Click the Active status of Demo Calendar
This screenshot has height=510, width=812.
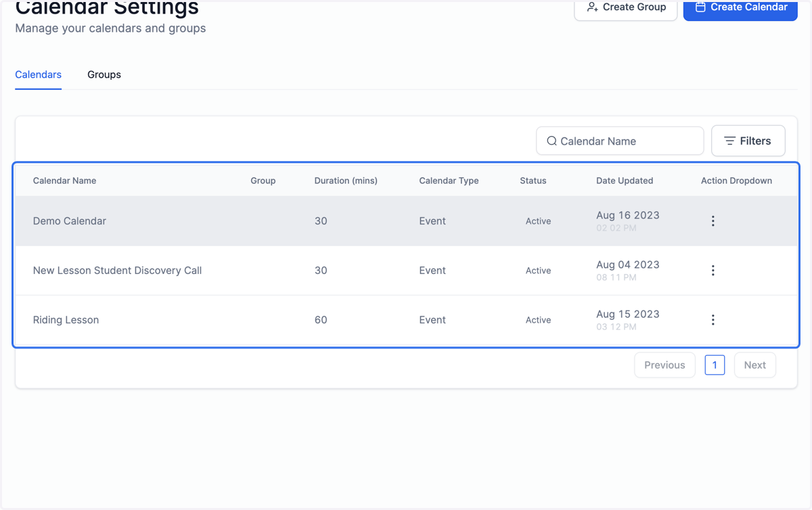[538, 221]
